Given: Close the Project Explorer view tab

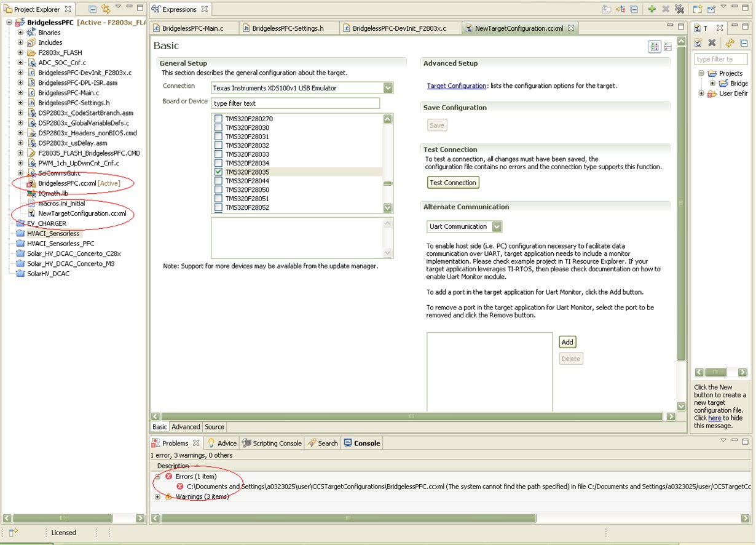Looking at the screenshot, I should [68, 9].
